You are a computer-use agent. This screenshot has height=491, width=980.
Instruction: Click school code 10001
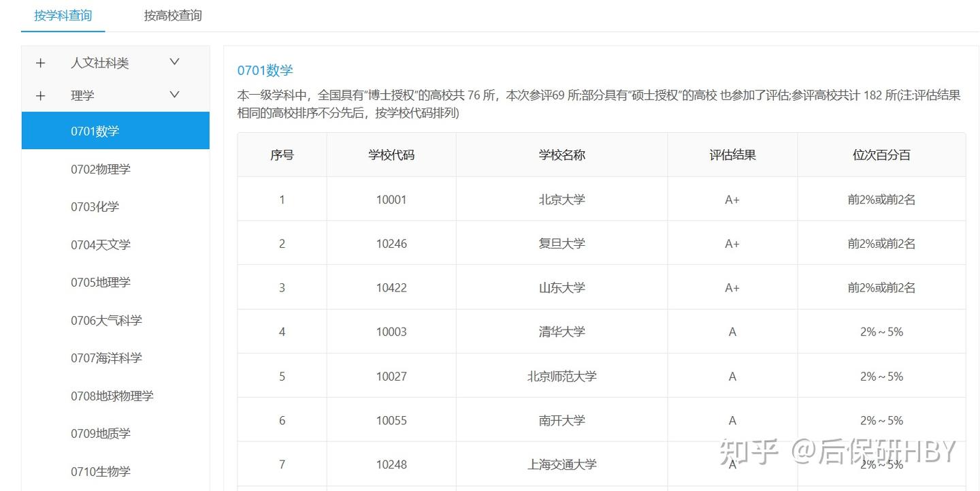(x=391, y=200)
